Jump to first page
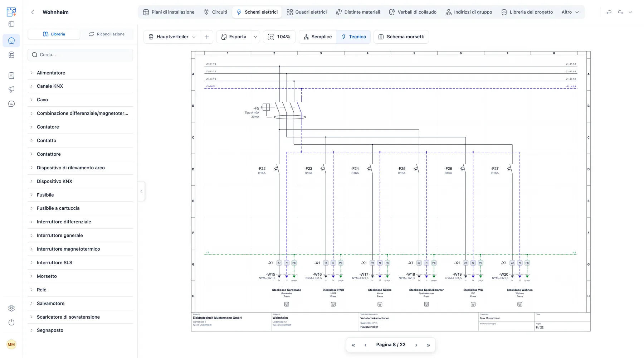The image size is (644, 358). click(x=353, y=345)
